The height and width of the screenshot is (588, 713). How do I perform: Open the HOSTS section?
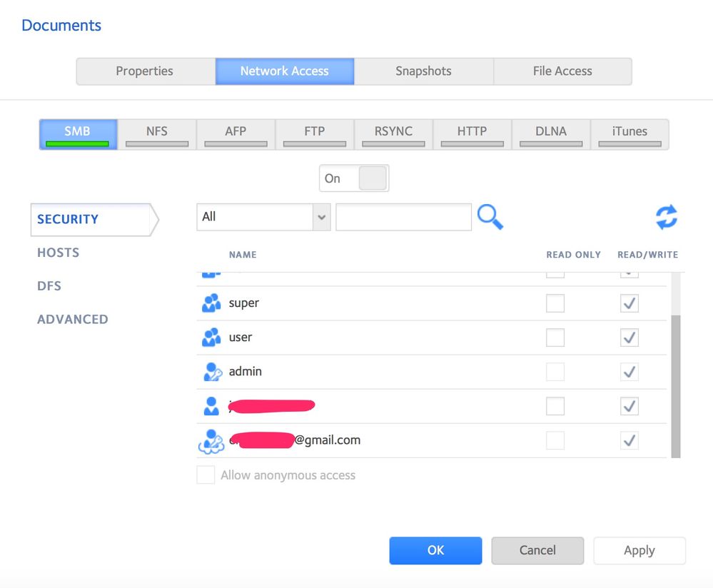click(x=59, y=253)
